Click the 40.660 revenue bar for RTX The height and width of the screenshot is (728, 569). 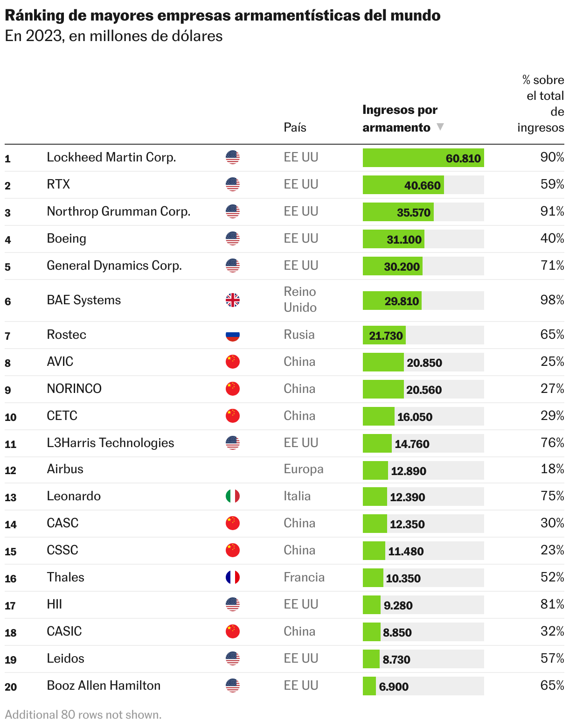(403, 185)
